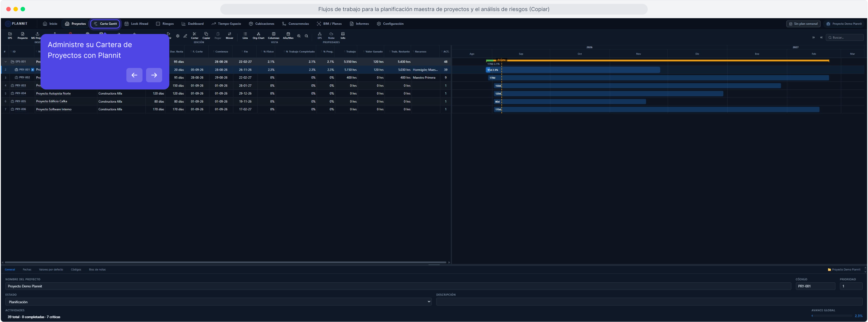Screen dimensions: 868x322
Task: Click the Nube cloud icon
Action: tap(331, 35)
